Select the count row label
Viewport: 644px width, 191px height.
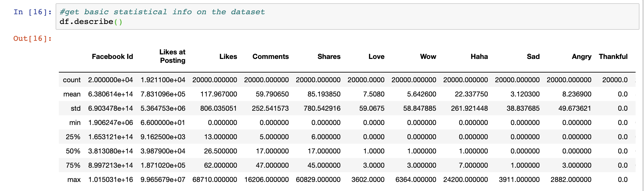pos(71,80)
